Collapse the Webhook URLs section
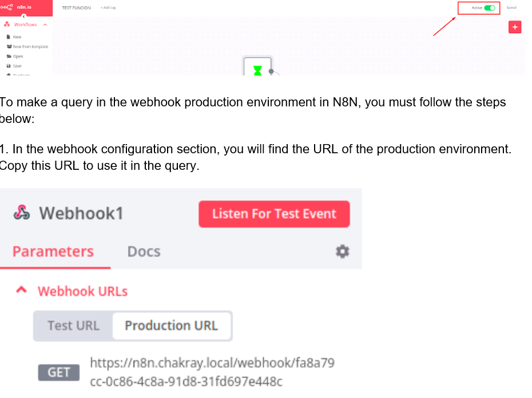Image resolution: width=532 pixels, height=398 pixels. tap(21, 290)
